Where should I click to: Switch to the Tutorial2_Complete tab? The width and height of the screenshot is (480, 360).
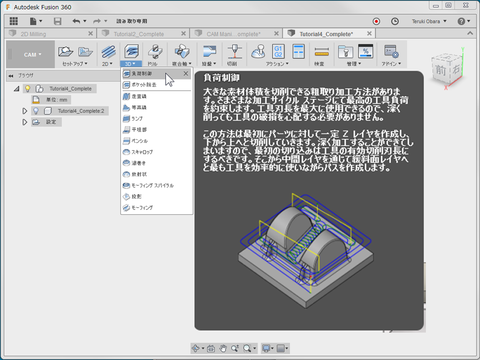[139, 34]
